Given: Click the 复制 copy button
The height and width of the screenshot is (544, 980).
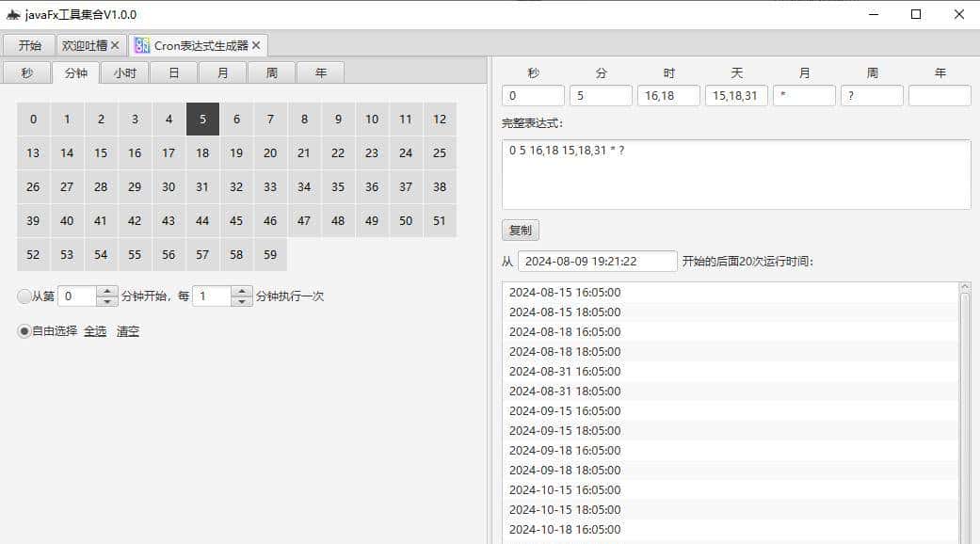Looking at the screenshot, I should [520, 230].
